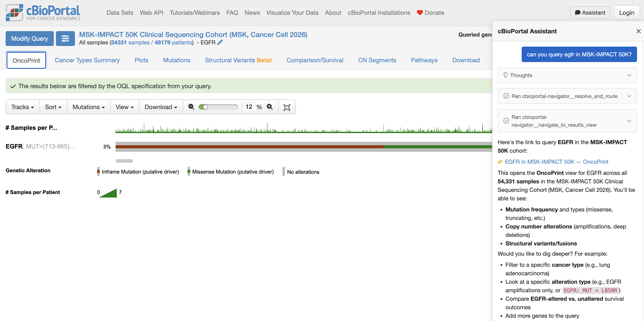Viewport: 644px width, 321px height.
Task: Click the Inframe Mutation legend swatch
Action: point(98,172)
